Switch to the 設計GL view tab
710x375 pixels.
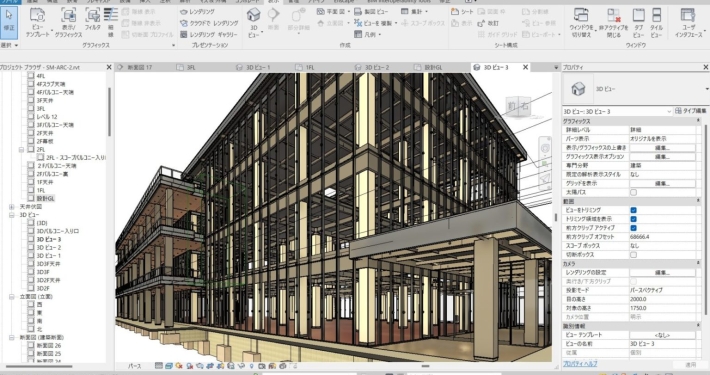click(x=432, y=67)
